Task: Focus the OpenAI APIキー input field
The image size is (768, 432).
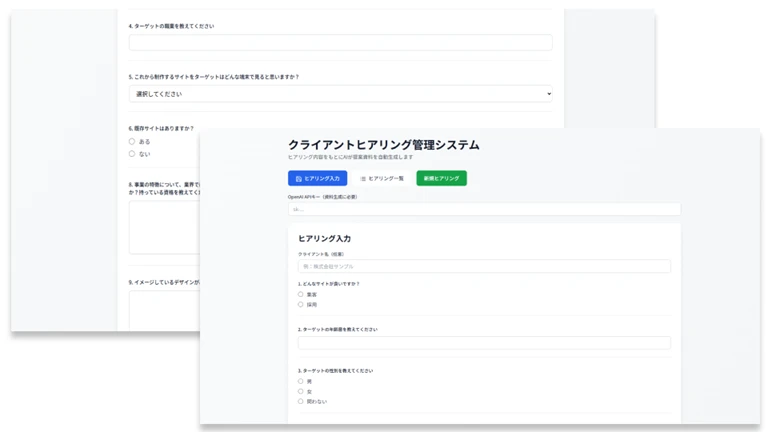Action: 484,209
